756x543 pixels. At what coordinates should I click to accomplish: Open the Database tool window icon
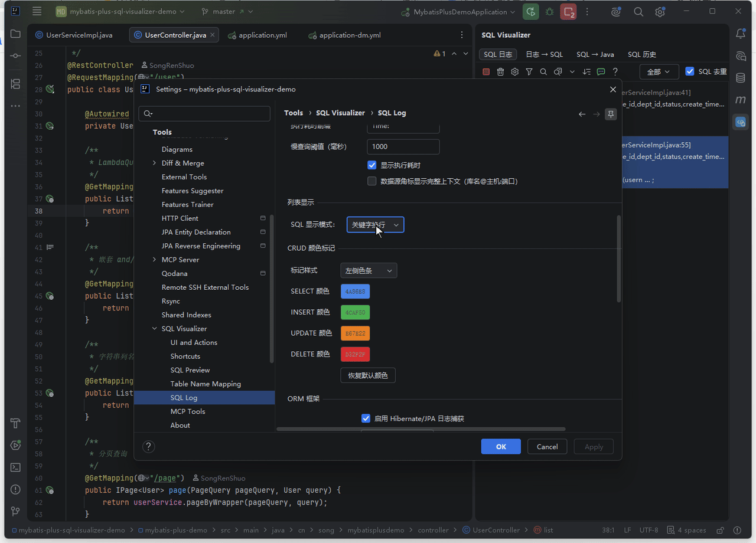(x=741, y=78)
